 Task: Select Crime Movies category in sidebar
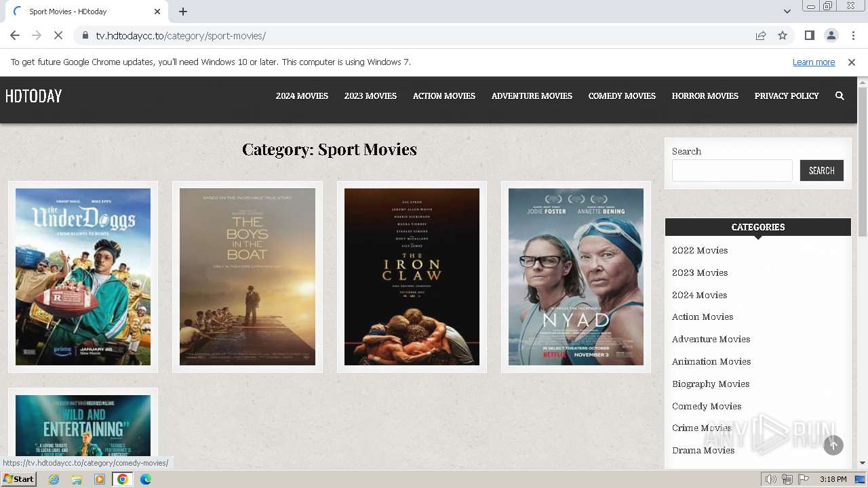(x=702, y=428)
